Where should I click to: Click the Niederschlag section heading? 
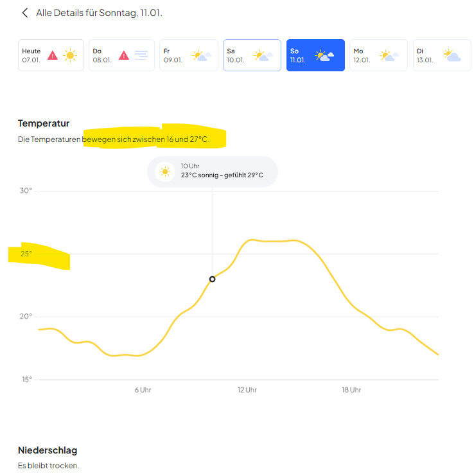click(48, 450)
